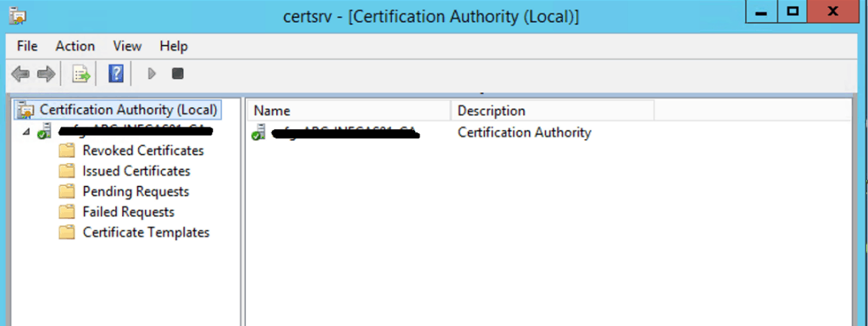Open the Help toolbar icon
868x326 pixels.
(115, 74)
